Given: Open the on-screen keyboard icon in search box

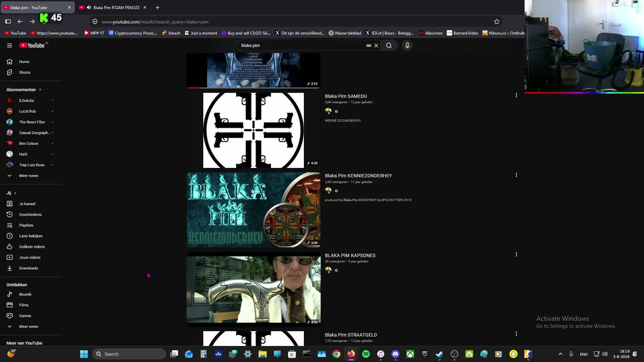Looking at the screenshot, I should click(x=369, y=45).
